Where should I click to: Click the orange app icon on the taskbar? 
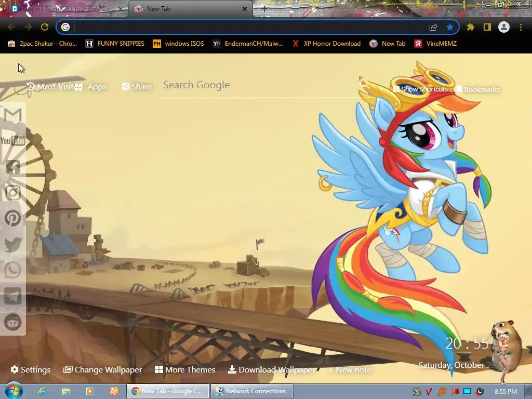113,391
